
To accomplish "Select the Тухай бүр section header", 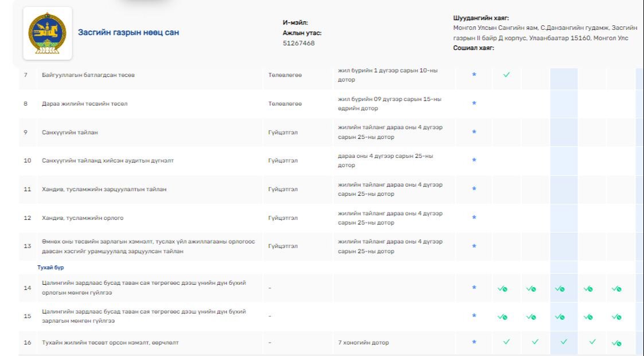I will click(49, 268).
